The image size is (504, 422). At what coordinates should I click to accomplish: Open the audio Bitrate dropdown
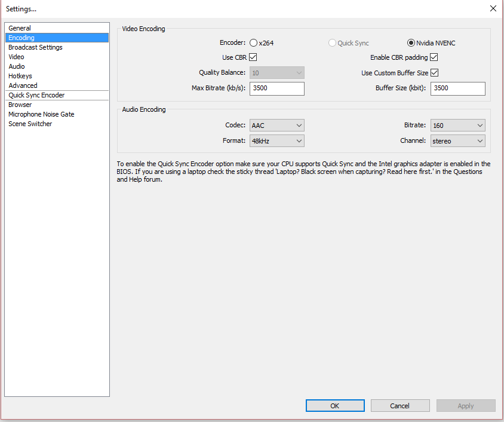coord(457,126)
